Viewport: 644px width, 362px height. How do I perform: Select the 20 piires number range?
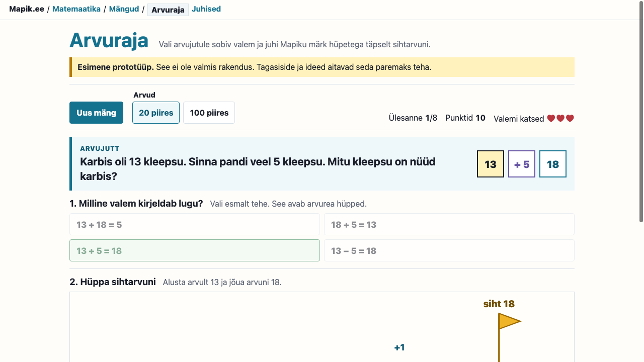click(x=156, y=113)
